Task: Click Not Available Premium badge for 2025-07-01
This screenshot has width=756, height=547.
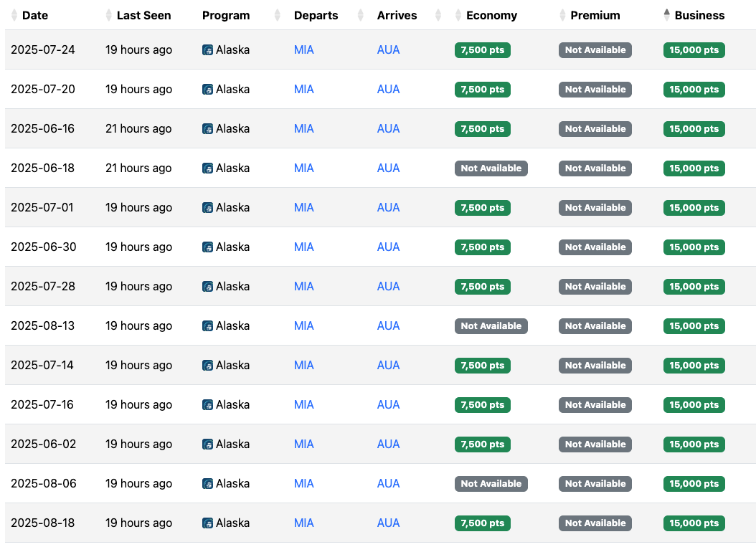Action: (x=595, y=208)
